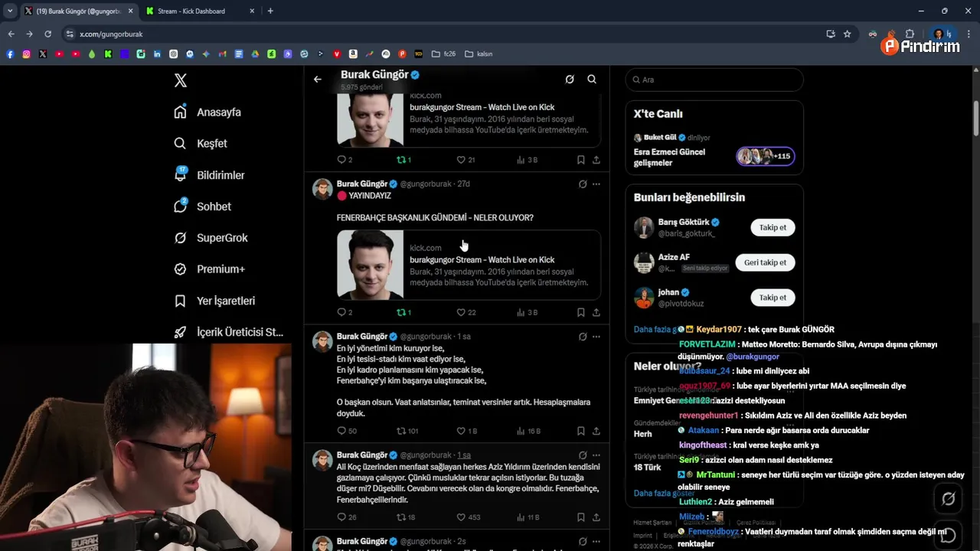This screenshot has height=551, width=980.
Task: Open the Chrome extensions puzzle menu
Action: pos(910,34)
